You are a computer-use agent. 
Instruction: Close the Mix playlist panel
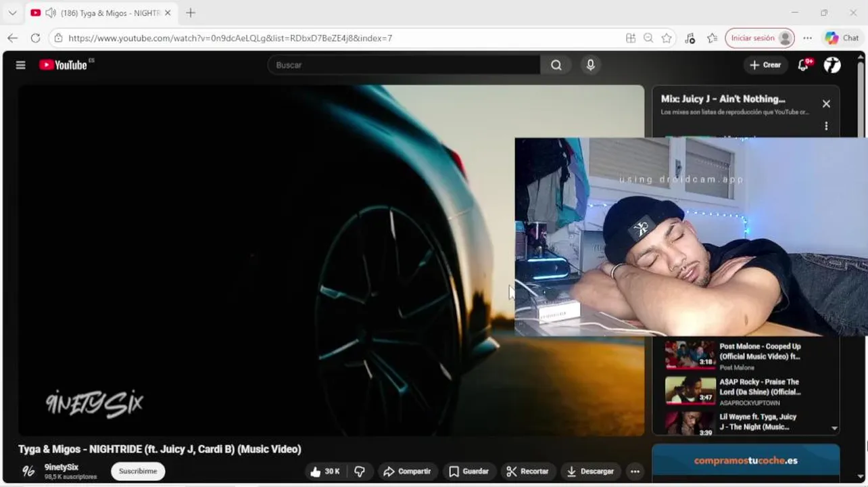pyautogui.click(x=826, y=103)
